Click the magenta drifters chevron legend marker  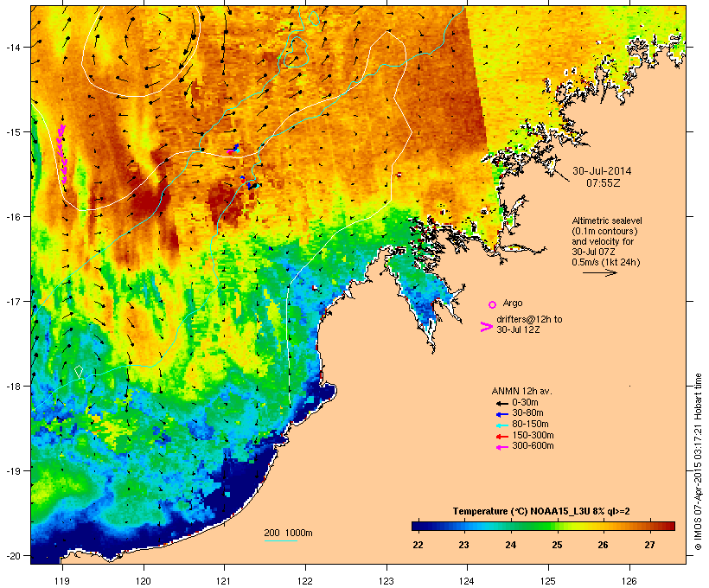[x=487, y=327]
